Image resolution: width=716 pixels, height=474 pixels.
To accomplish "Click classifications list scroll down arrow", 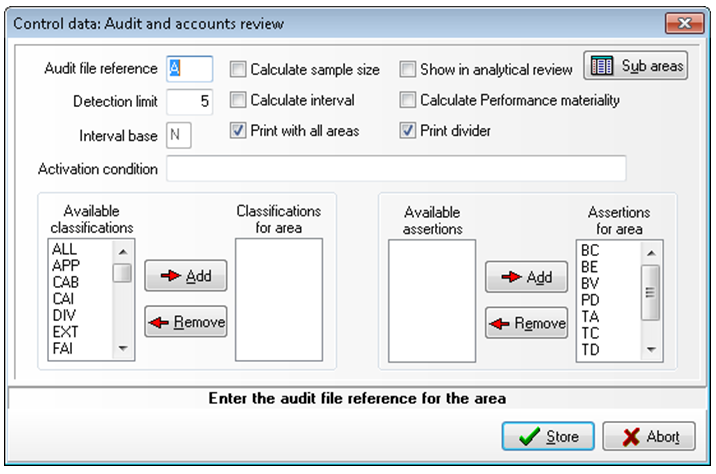I will click(x=122, y=348).
